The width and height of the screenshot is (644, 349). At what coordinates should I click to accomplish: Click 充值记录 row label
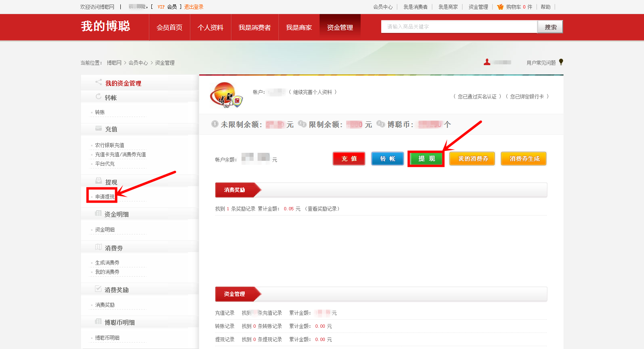[225, 313]
